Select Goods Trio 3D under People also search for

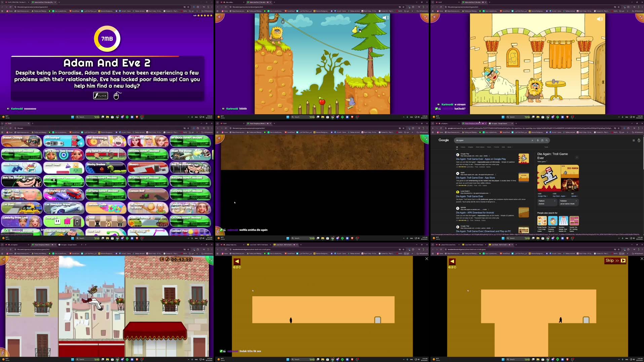pos(574,224)
